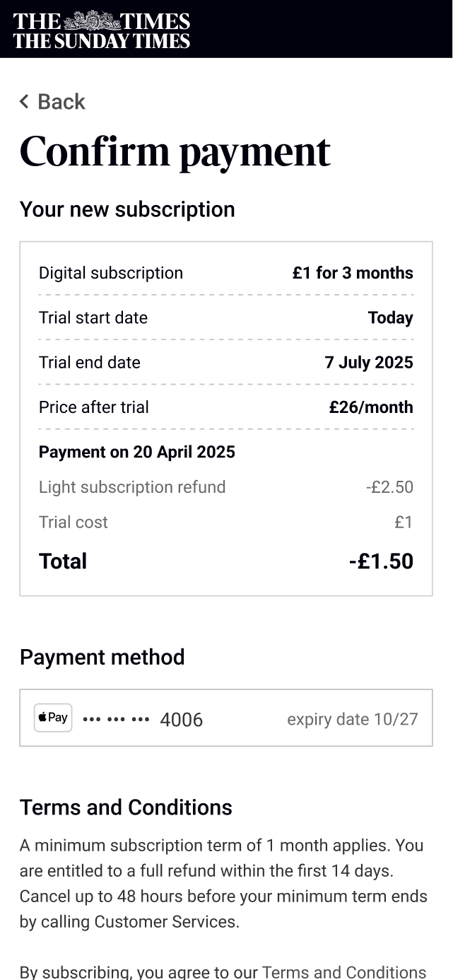The height and width of the screenshot is (980, 453).
Task: Click the Total amount of -£1.50
Action: [381, 561]
